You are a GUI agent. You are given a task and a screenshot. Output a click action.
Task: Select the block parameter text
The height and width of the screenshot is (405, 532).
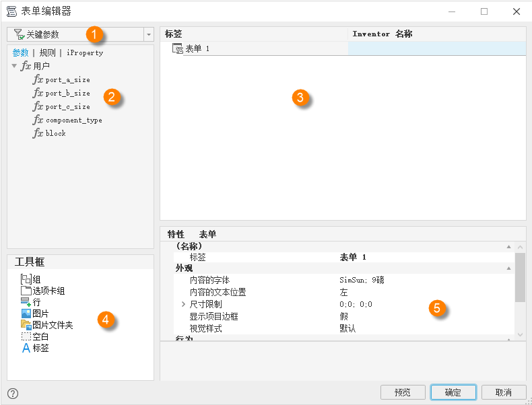tap(56, 133)
